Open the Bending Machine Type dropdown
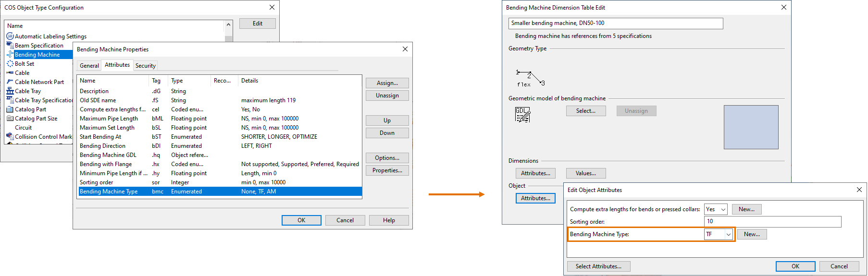The image size is (868, 276). [728, 234]
